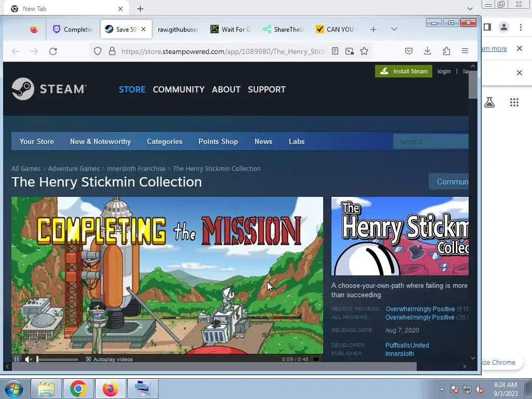Click the Firefox back arrow
532x399 pixels.
coord(16,51)
